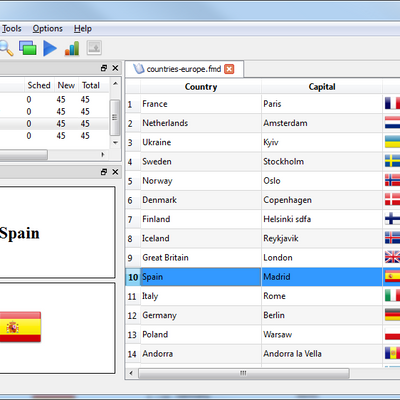Open the statistics bar chart icon
This screenshot has height=400, width=400.
tap(72, 48)
